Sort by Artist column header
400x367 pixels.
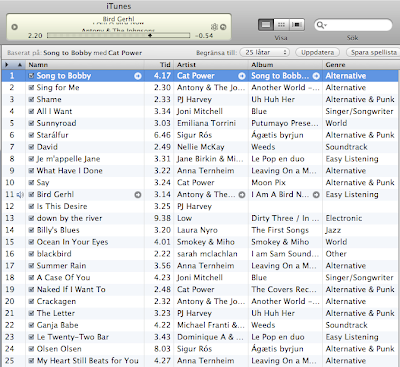211,65
